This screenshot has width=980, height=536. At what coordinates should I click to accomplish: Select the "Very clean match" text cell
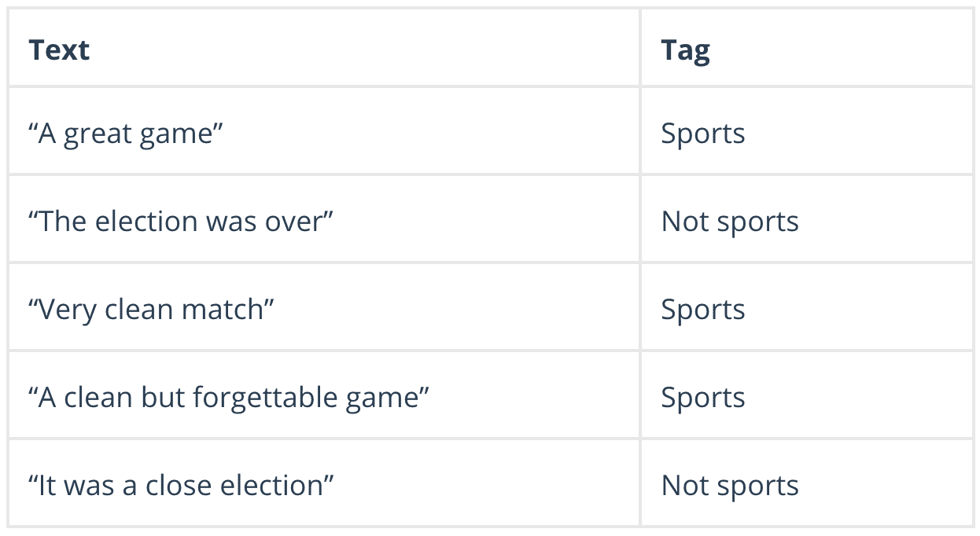point(151,310)
